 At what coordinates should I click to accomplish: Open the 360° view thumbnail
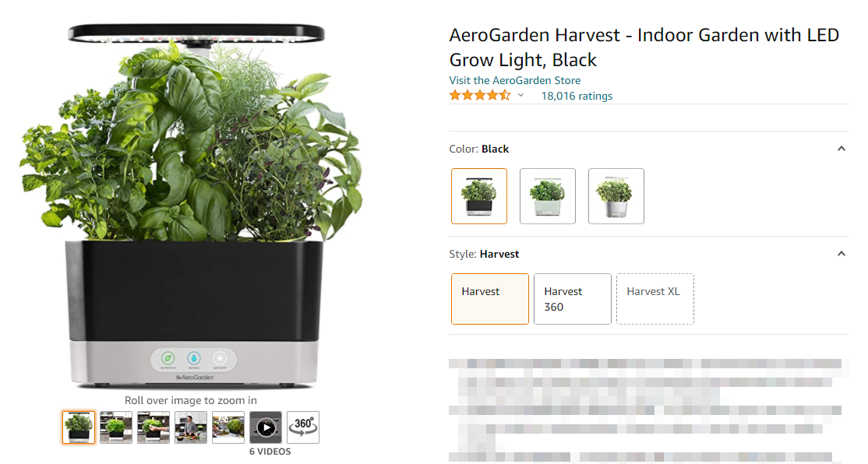[303, 427]
